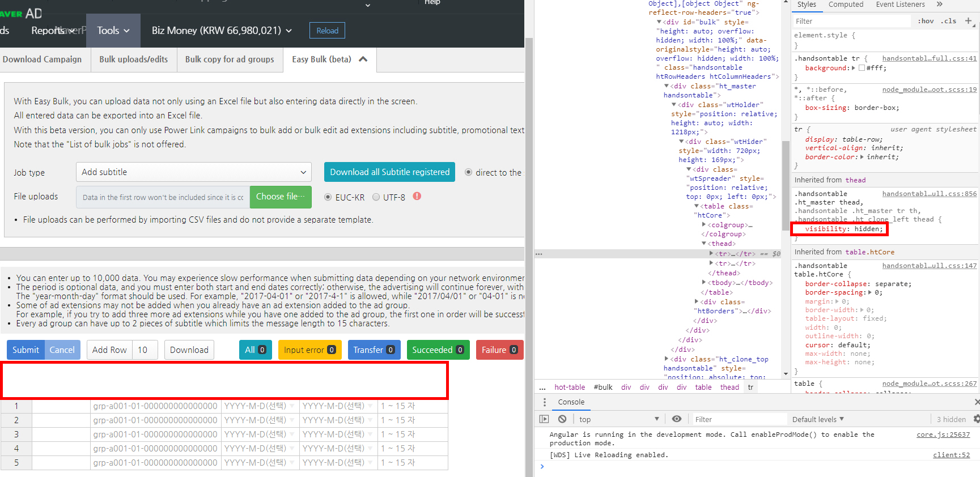Select the Console drawer tab
Image resolution: width=980 pixels, height=477 pixels.
[x=571, y=402]
